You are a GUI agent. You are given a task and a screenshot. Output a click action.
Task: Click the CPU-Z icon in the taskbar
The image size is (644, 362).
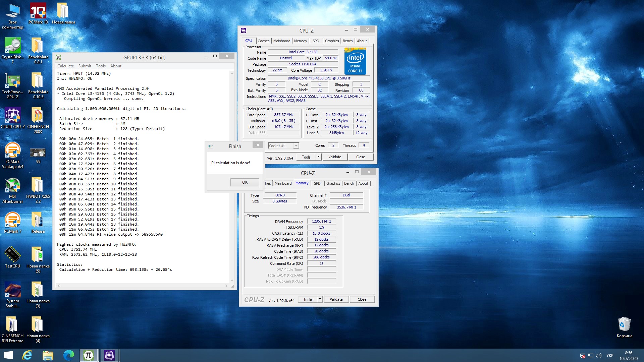[109, 355]
